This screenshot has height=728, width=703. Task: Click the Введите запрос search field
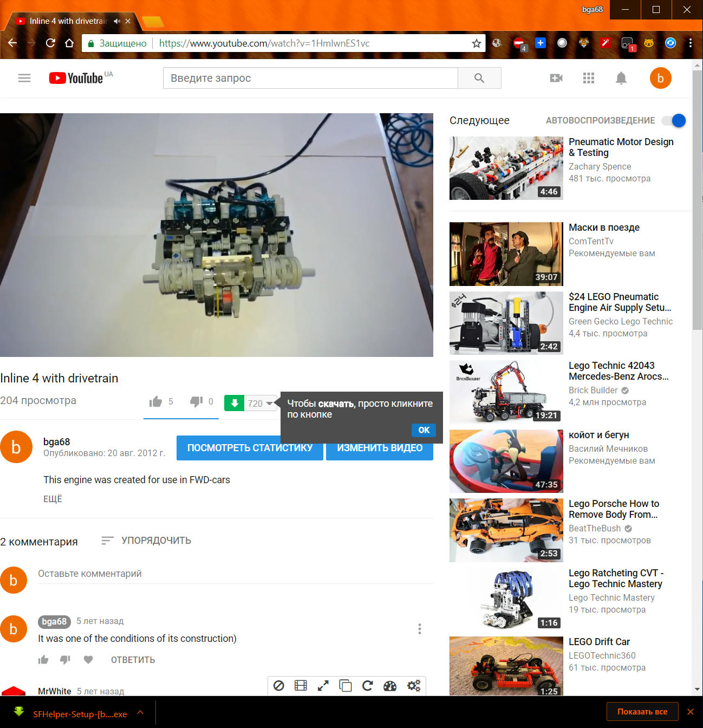310,78
